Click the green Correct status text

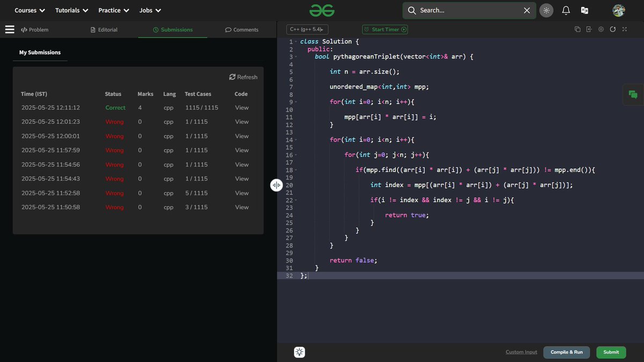click(x=115, y=108)
